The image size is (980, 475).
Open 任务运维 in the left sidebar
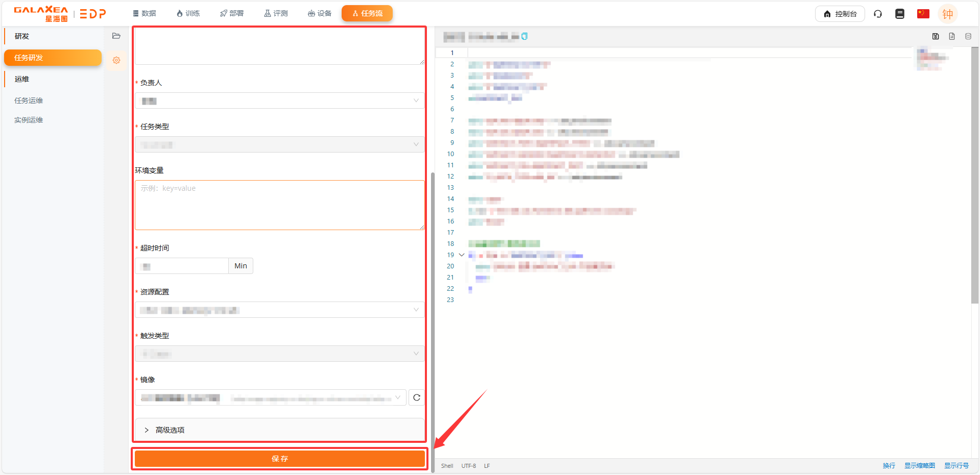coord(29,101)
